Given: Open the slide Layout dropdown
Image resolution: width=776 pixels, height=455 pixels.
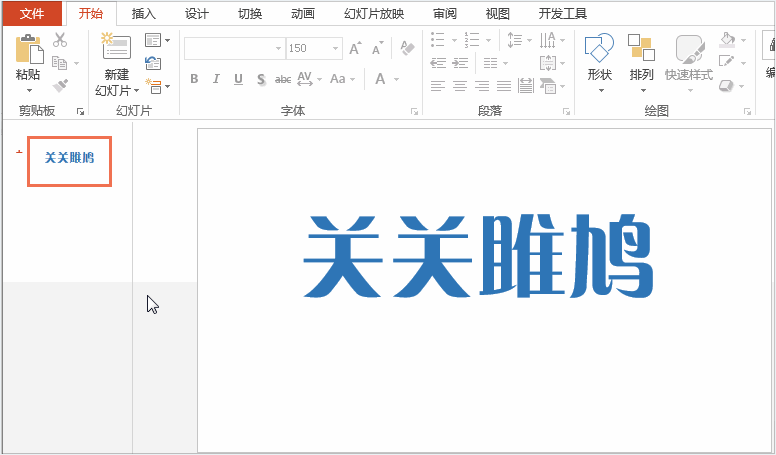Looking at the screenshot, I should click(x=157, y=40).
